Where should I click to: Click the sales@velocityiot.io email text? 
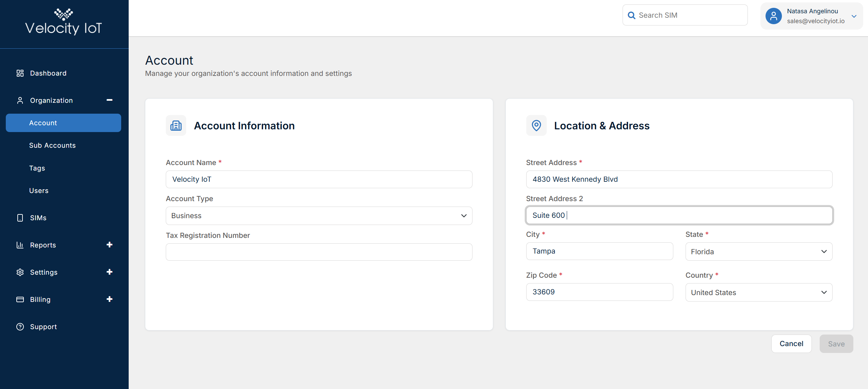click(x=816, y=21)
